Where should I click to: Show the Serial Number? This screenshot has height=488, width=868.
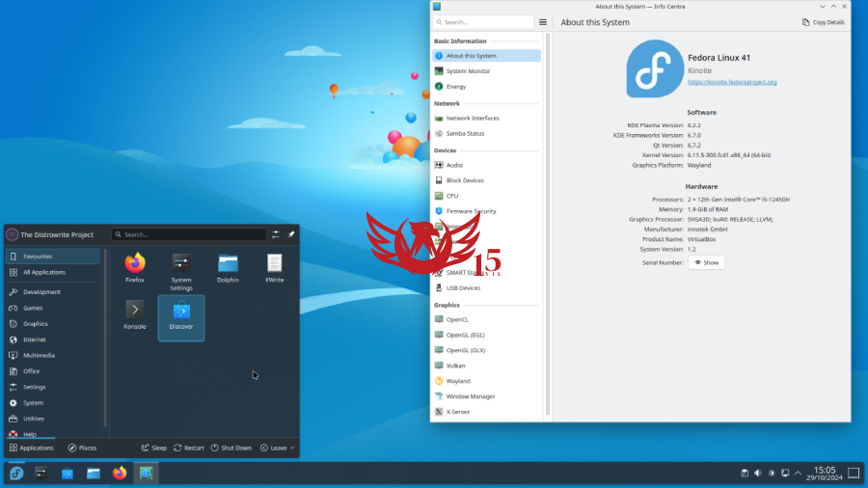(706, 263)
